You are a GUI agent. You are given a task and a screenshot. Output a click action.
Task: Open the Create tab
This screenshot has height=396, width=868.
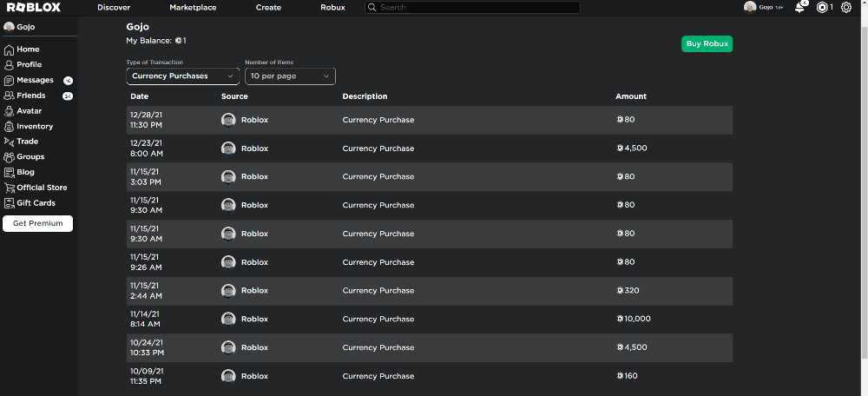coord(268,8)
